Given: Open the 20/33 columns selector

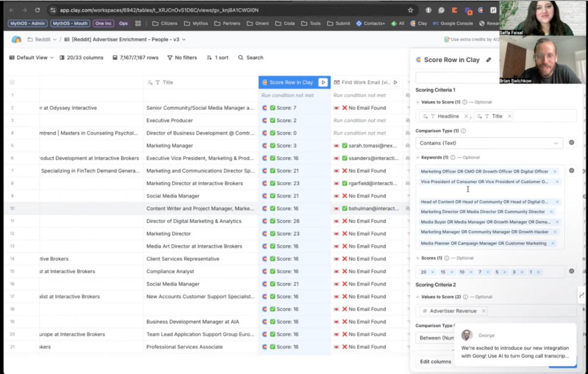Looking at the screenshot, I should (x=81, y=58).
